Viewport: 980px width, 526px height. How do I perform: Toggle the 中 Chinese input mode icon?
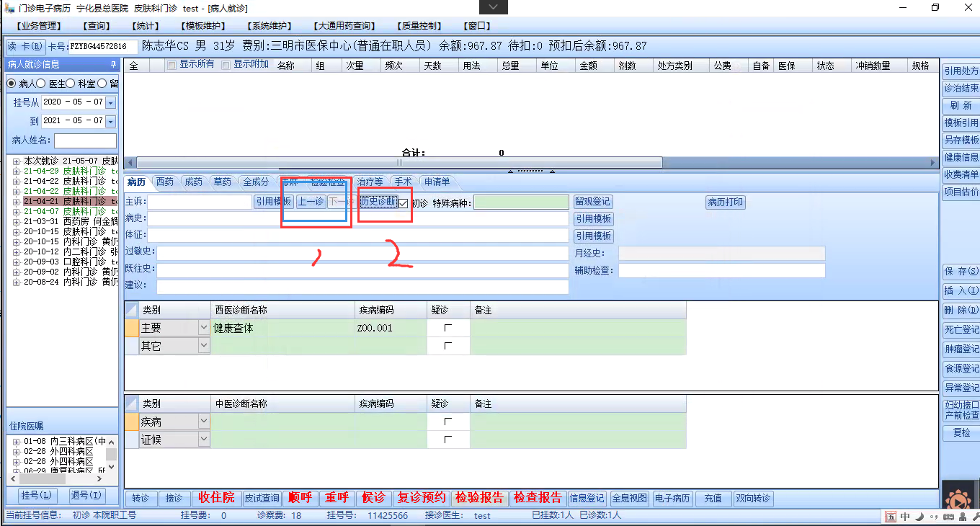(905, 517)
